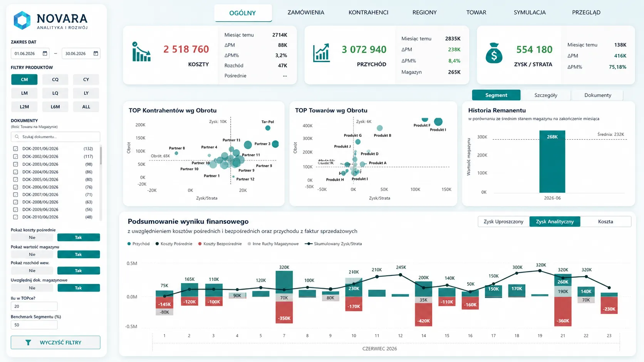This screenshot has width=644, height=362.
Task: Set Pokaż koszty pośrednie to Tak
Action: point(79,237)
